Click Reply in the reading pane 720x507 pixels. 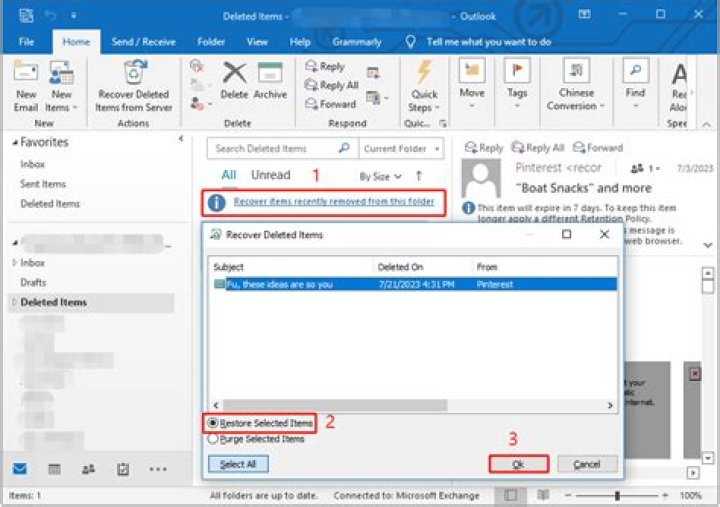pyautogui.click(x=484, y=148)
